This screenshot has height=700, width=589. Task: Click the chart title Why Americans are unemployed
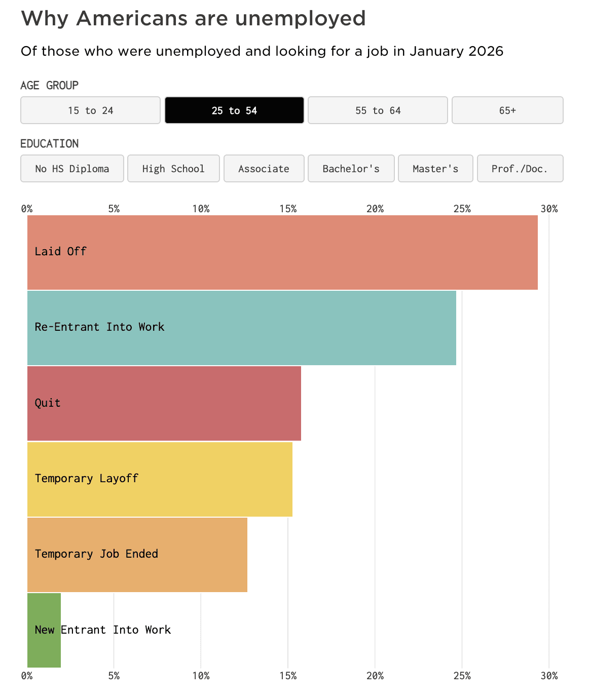193,19
